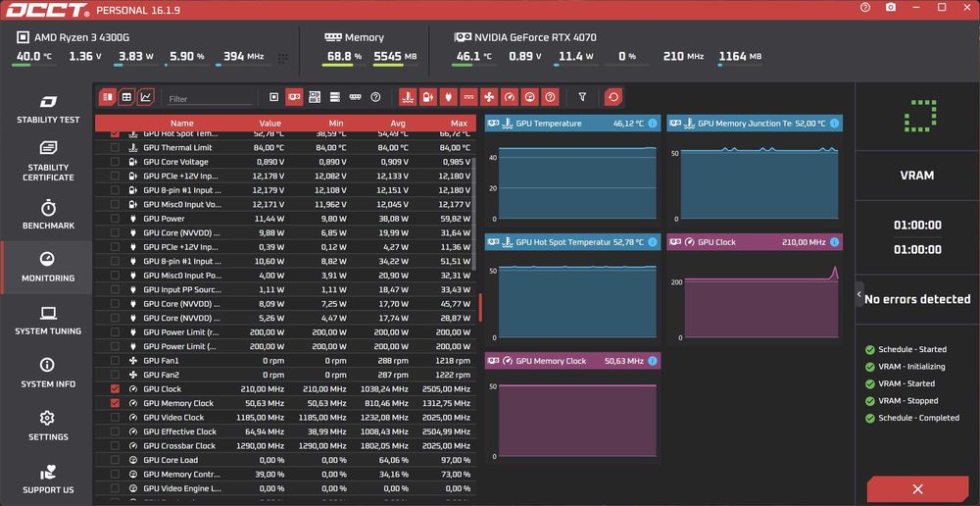Click inside the Filter text field
Viewport: 980px width, 506px height.
(x=210, y=99)
